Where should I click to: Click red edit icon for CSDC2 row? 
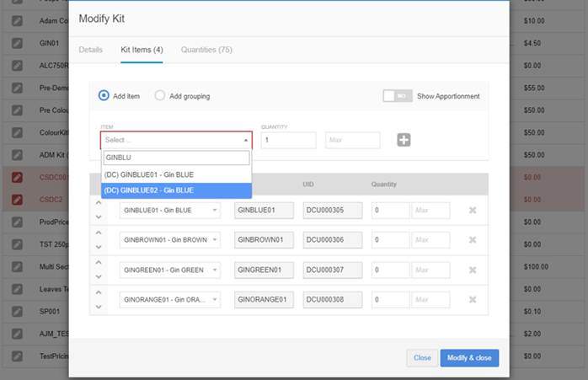17,199
